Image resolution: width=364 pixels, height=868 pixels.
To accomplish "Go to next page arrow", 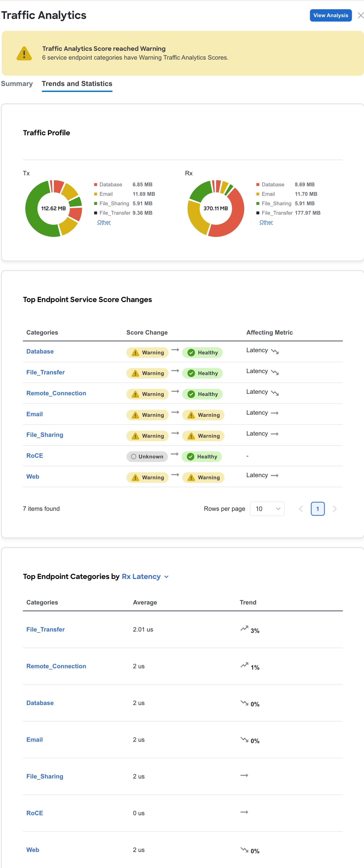I will click(x=334, y=509).
